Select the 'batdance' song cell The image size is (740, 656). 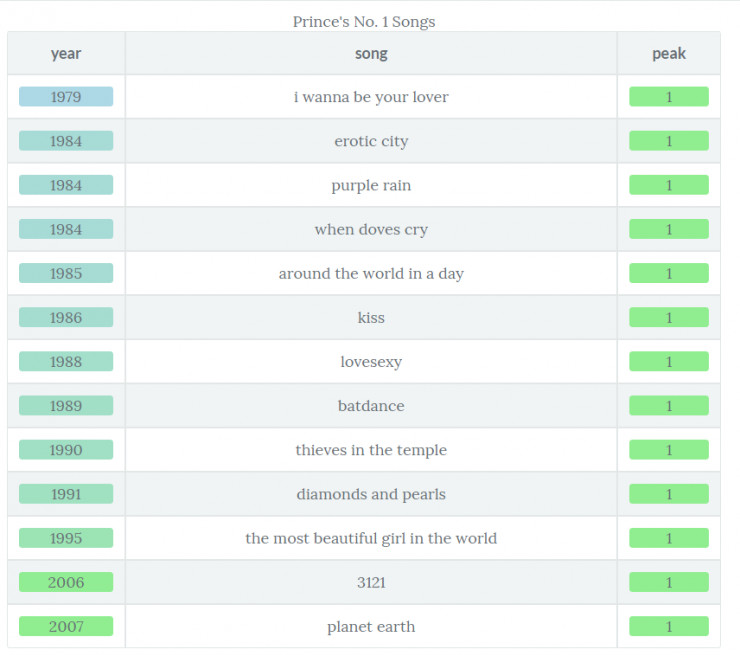371,406
